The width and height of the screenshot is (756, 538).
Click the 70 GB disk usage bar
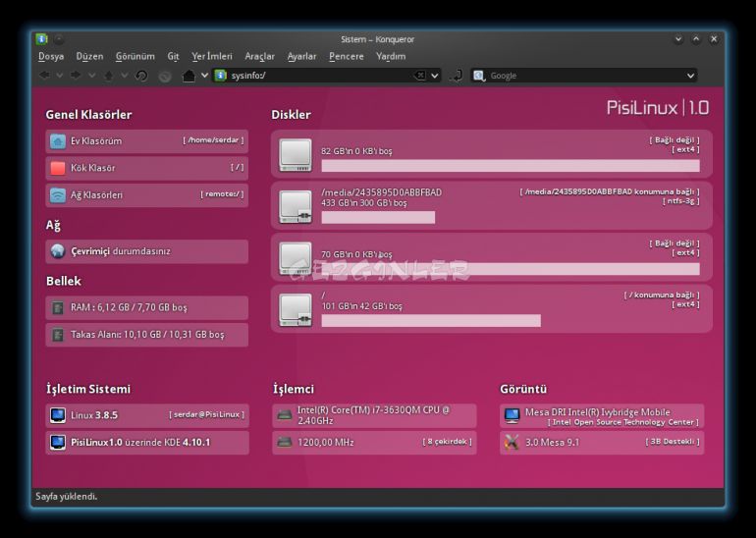click(x=511, y=269)
